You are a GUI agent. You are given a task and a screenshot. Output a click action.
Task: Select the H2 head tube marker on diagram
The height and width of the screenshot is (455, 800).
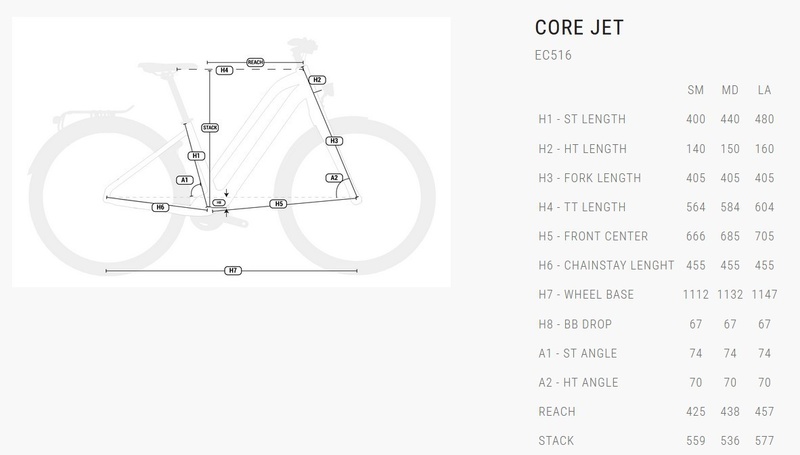317,79
